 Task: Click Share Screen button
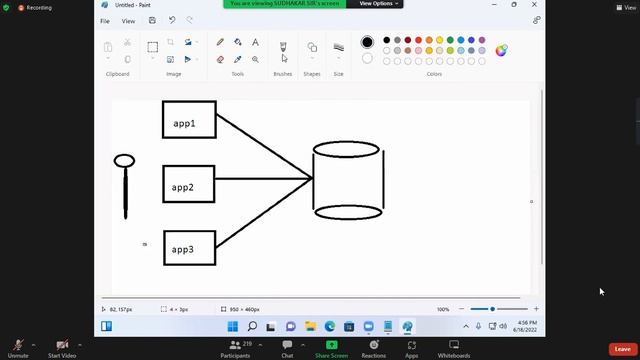pos(331,349)
